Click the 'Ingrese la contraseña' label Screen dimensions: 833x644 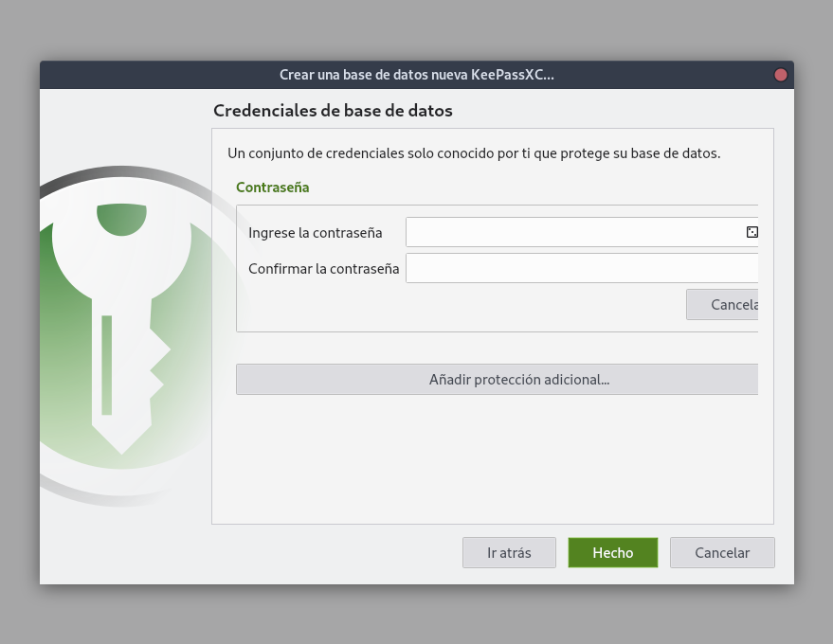click(x=316, y=232)
